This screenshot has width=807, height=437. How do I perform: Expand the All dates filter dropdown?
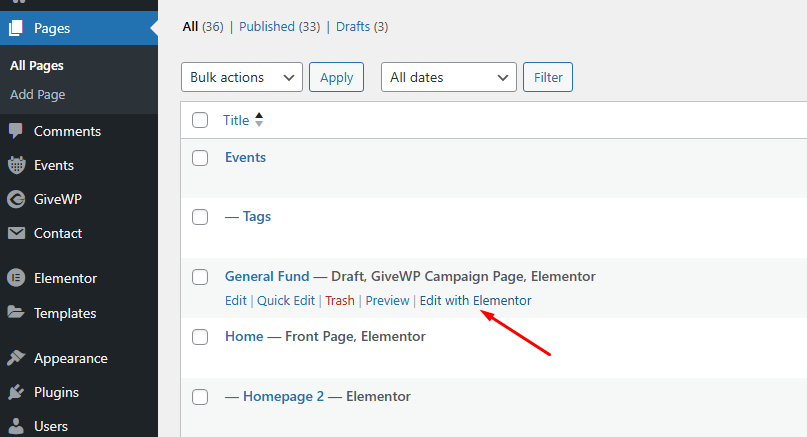[448, 77]
